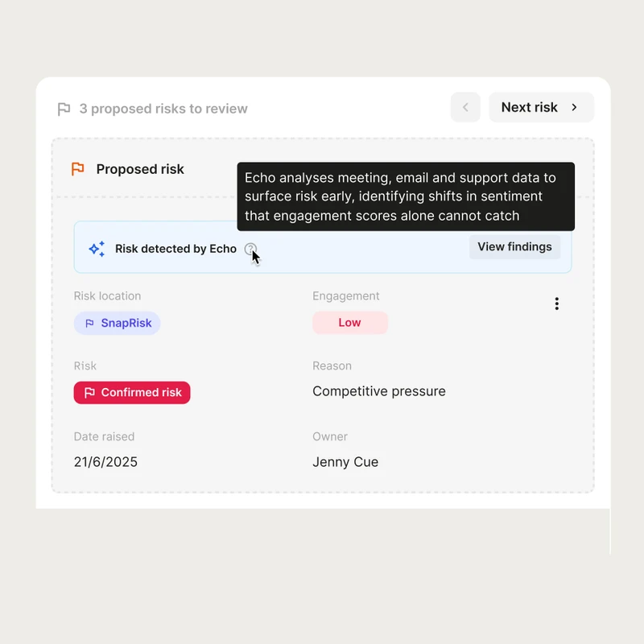Click the help question mark icon beside Echo
The width and height of the screenshot is (644, 644).
[250, 249]
